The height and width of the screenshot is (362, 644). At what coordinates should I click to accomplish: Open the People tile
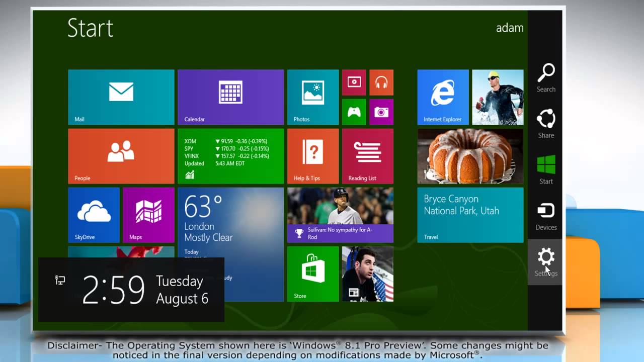[x=121, y=156]
